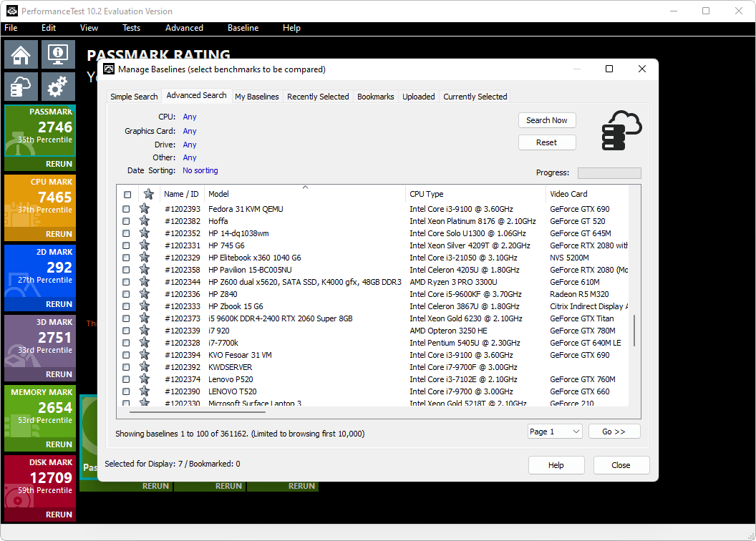Change the Other filter from Any
Viewport: 756px width, 541px height.
pos(190,157)
